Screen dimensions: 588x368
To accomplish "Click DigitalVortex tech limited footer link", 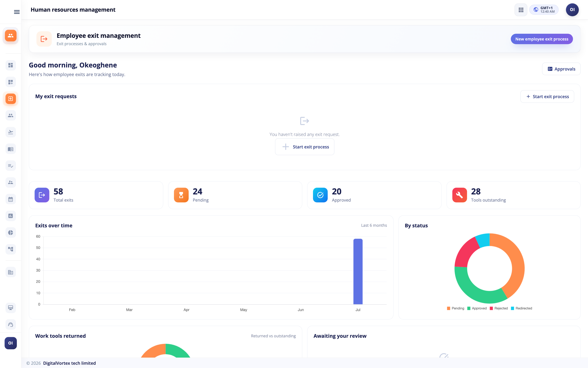I will (69, 363).
